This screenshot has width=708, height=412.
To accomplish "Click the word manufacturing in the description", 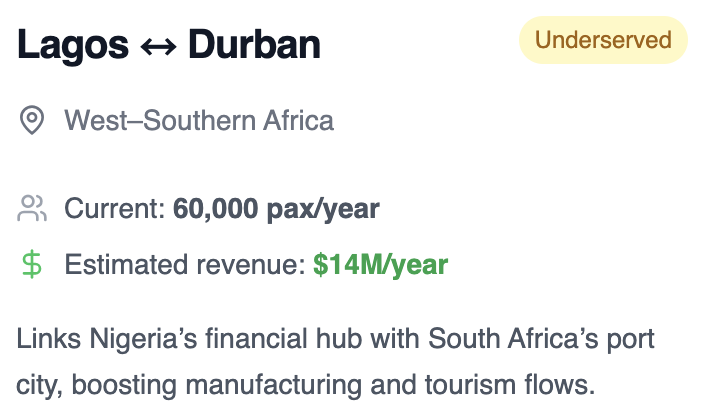I will [x=274, y=385].
